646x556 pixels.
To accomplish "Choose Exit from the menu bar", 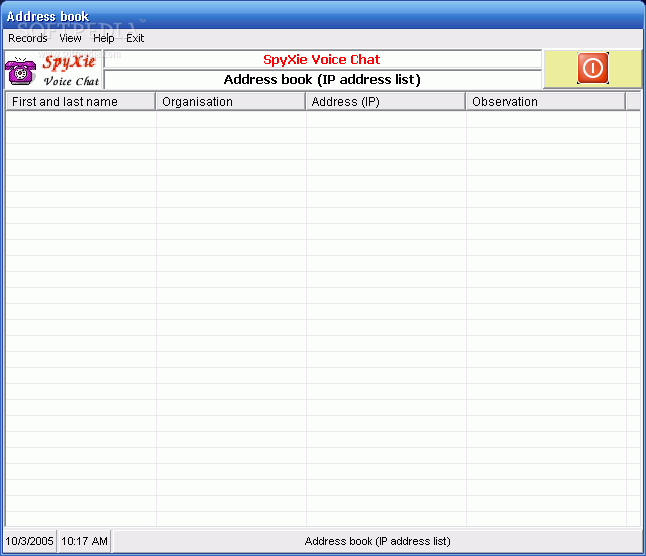I will pyautogui.click(x=135, y=38).
